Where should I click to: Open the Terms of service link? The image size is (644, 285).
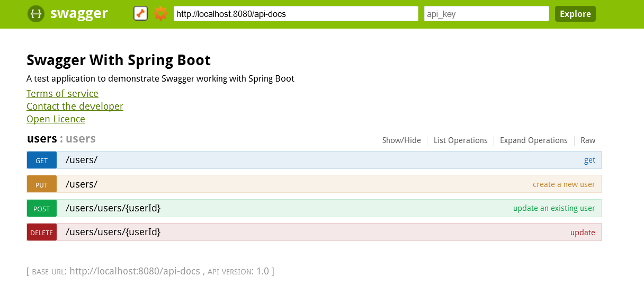[x=62, y=94]
